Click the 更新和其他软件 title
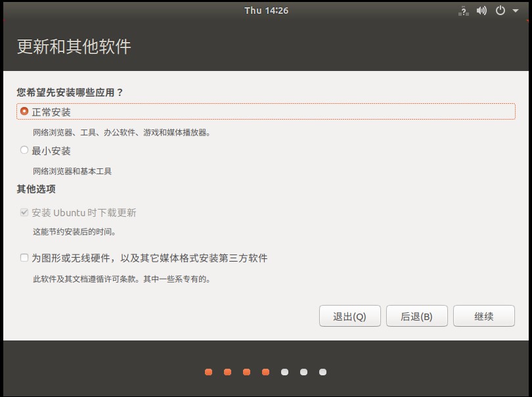The width and height of the screenshot is (532, 397). [x=74, y=47]
